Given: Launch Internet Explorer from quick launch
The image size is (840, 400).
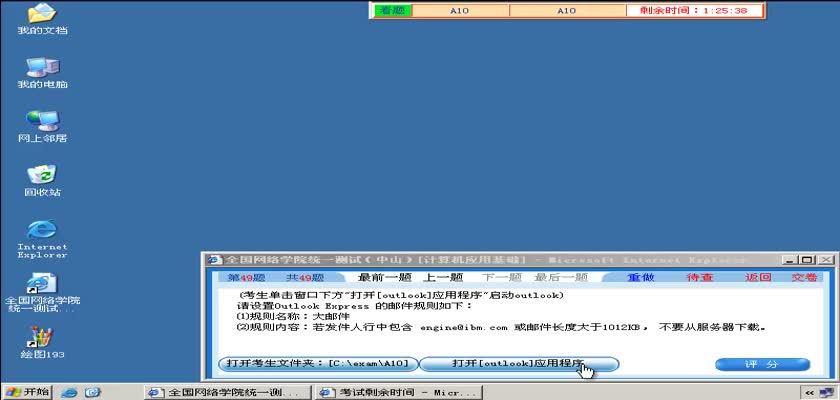Looking at the screenshot, I should coord(70,393).
